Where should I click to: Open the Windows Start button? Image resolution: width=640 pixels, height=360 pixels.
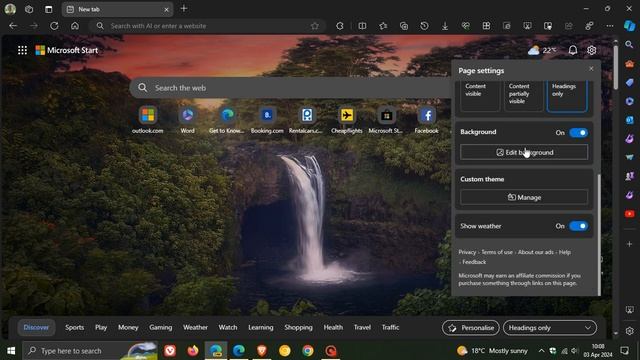point(11,351)
